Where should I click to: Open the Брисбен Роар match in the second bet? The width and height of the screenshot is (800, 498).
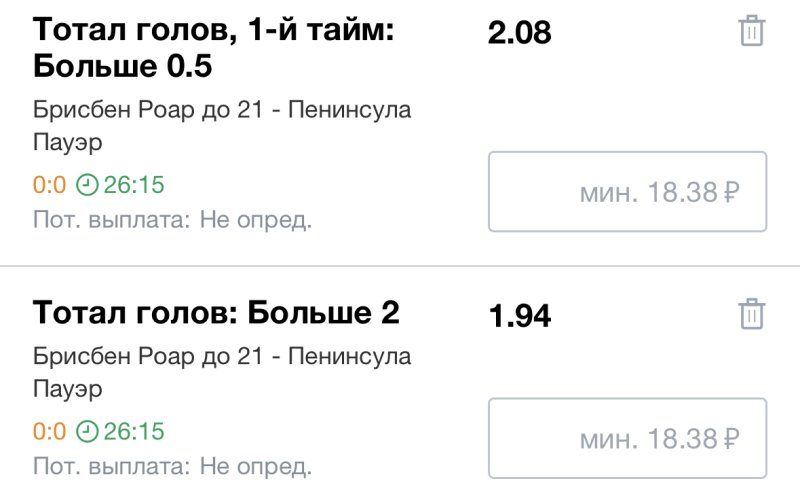tap(222, 371)
